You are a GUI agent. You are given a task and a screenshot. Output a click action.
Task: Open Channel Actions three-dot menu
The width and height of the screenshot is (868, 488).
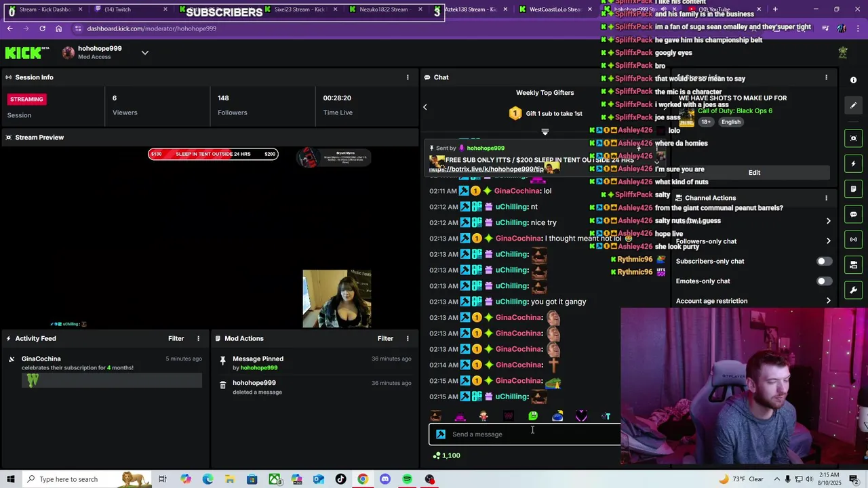[x=826, y=198]
